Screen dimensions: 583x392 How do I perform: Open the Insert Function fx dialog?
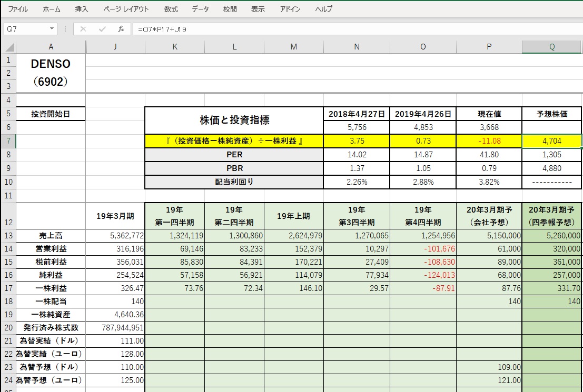(x=121, y=29)
